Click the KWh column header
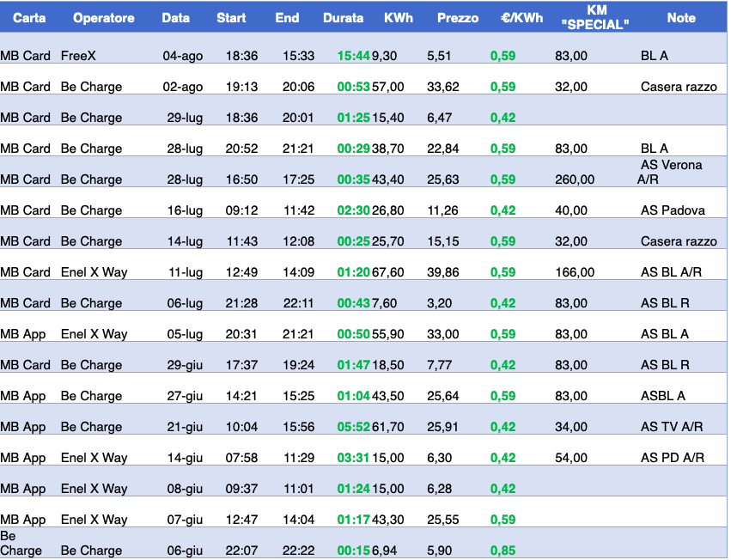Screen dimensions: 731x560 (399, 18)
